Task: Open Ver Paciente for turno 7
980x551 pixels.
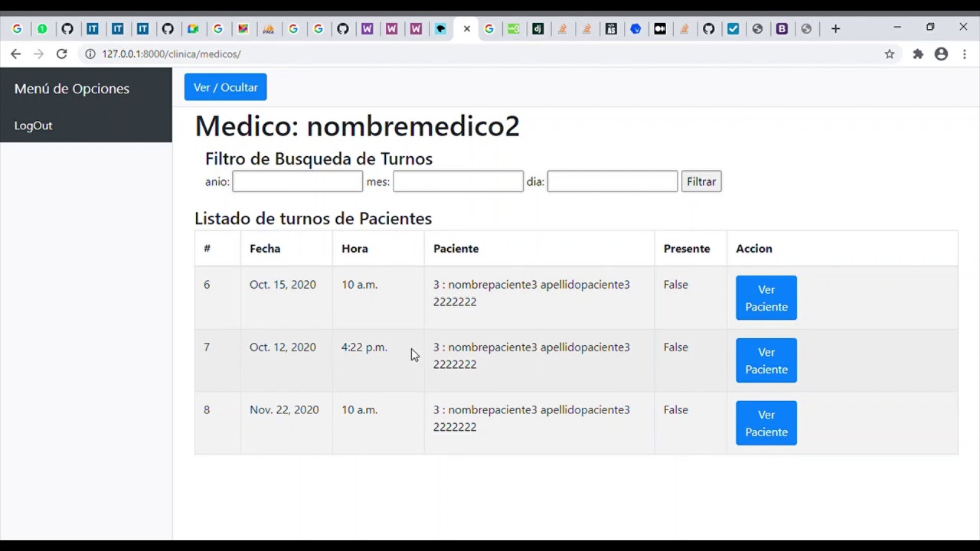Action: (x=766, y=360)
